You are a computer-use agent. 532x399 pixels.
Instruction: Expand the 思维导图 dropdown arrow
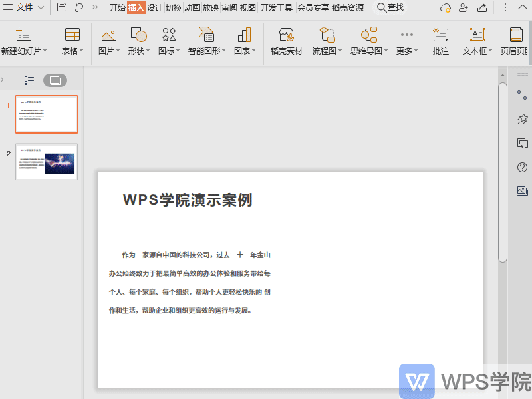tap(386, 51)
